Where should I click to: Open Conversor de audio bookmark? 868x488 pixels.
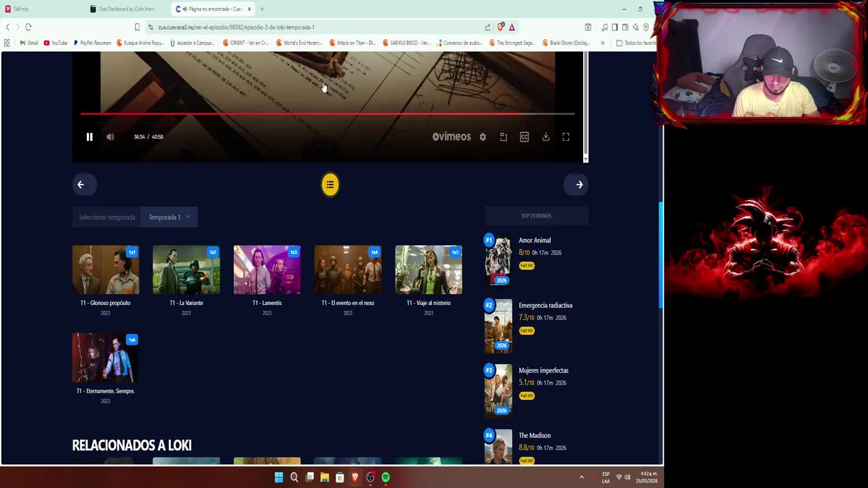click(x=461, y=43)
